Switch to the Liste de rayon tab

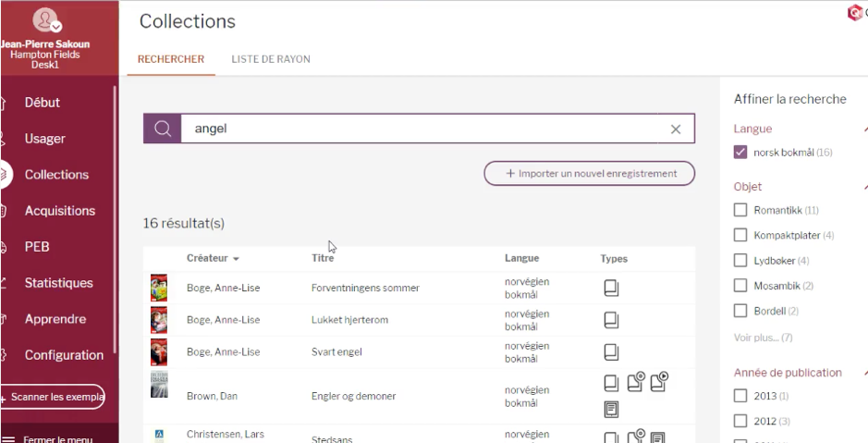[270, 59]
